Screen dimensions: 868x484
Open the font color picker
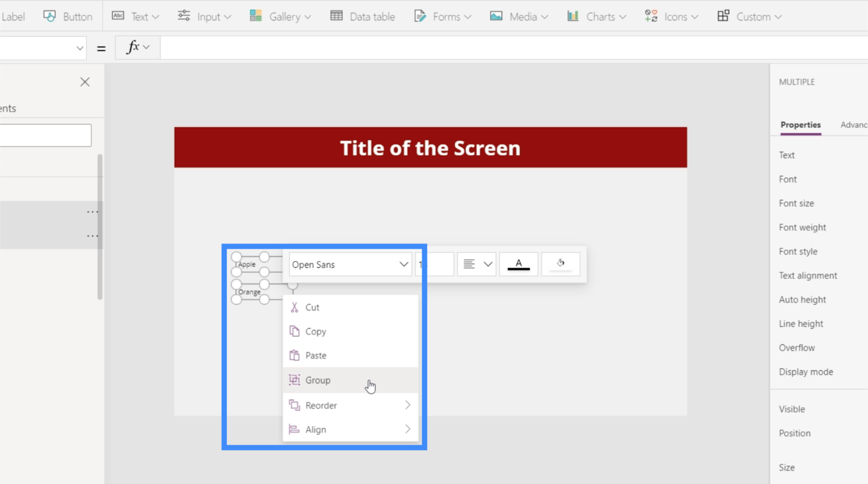[x=519, y=264]
